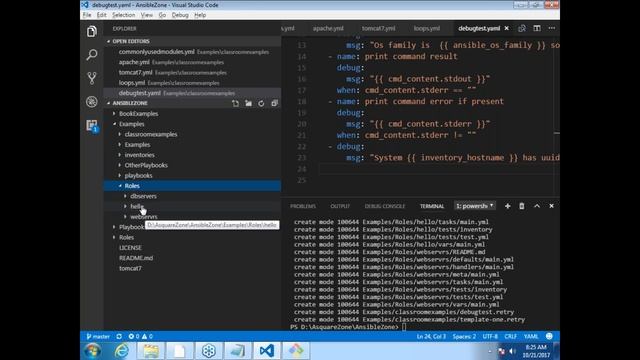
Task: Open the terminal selector dropdown
Action: pyautogui.click(x=475, y=206)
